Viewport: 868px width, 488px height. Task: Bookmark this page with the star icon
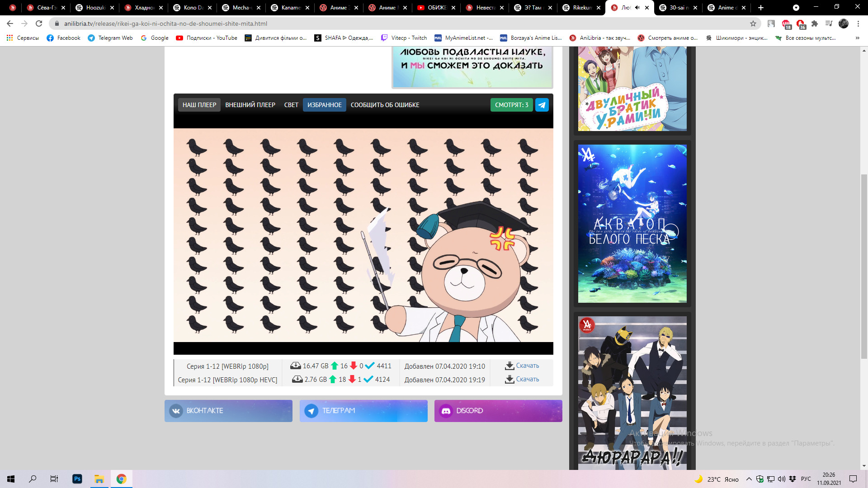point(753,23)
